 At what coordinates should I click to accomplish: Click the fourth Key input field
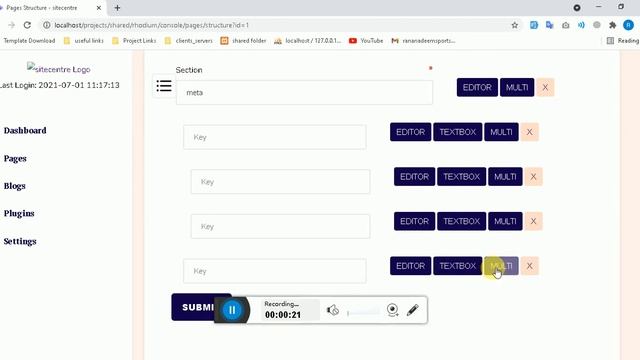point(275,271)
